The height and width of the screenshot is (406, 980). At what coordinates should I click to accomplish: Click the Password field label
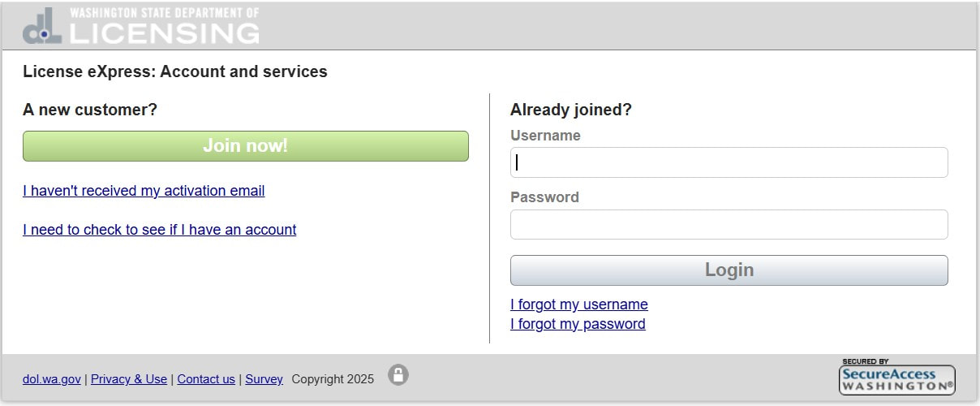[x=544, y=197]
